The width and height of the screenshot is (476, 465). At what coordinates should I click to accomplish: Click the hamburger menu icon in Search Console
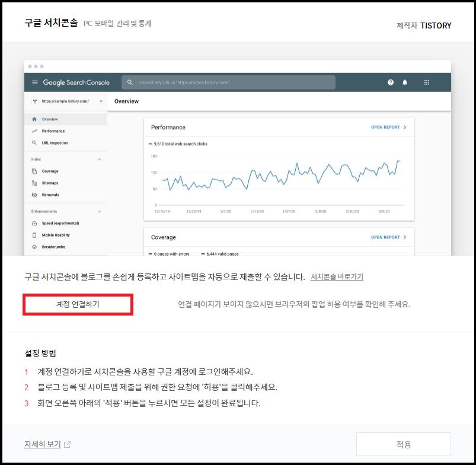point(35,82)
